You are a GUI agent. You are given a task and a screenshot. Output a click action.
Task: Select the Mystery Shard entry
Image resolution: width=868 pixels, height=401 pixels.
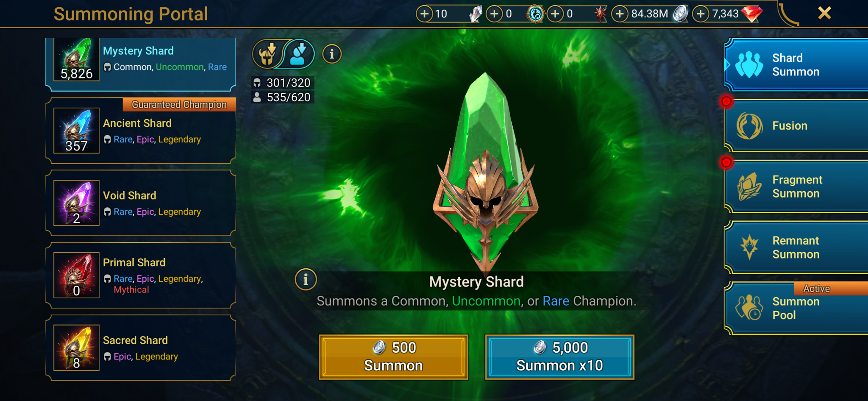click(141, 64)
